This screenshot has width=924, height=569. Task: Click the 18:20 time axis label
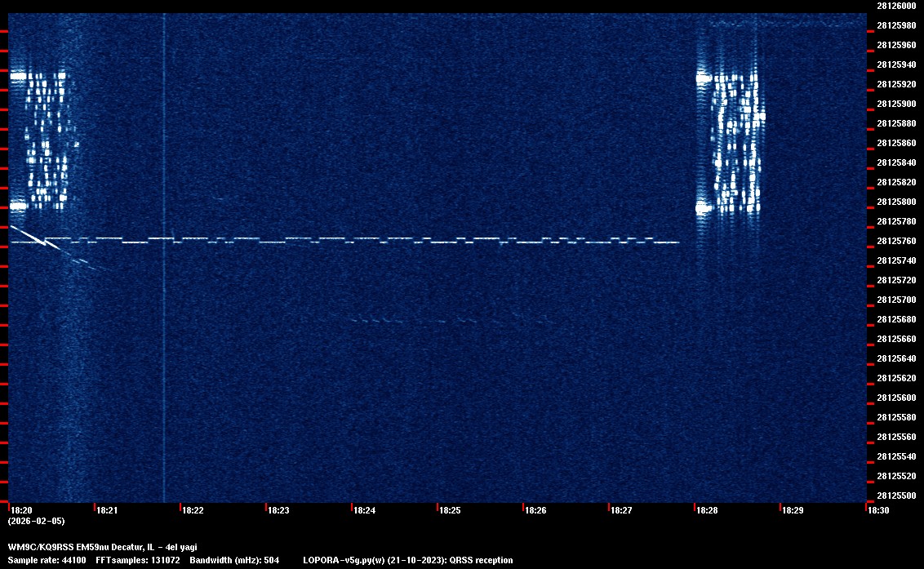[22, 511]
